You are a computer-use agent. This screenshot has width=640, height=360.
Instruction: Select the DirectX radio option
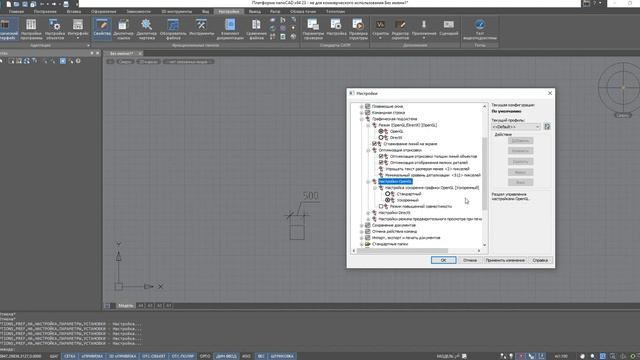coord(381,138)
